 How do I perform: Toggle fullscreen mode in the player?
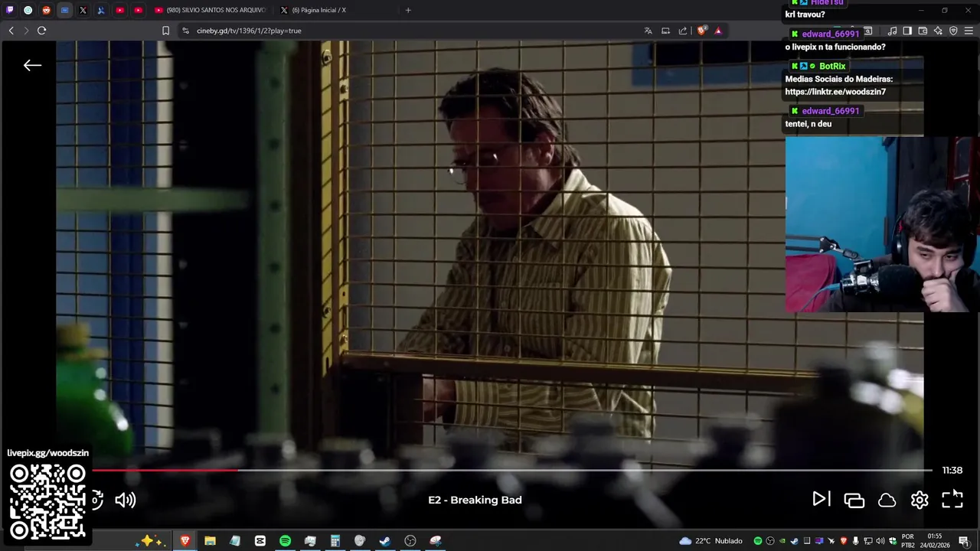952,500
